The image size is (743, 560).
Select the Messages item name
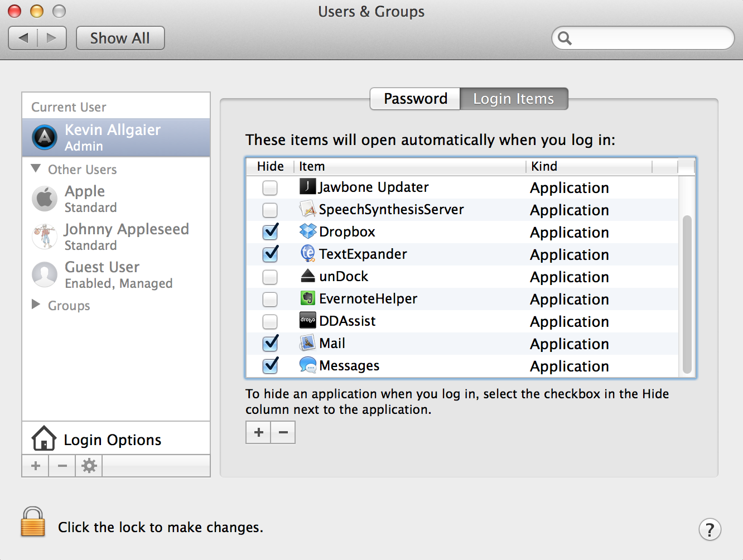349,365
